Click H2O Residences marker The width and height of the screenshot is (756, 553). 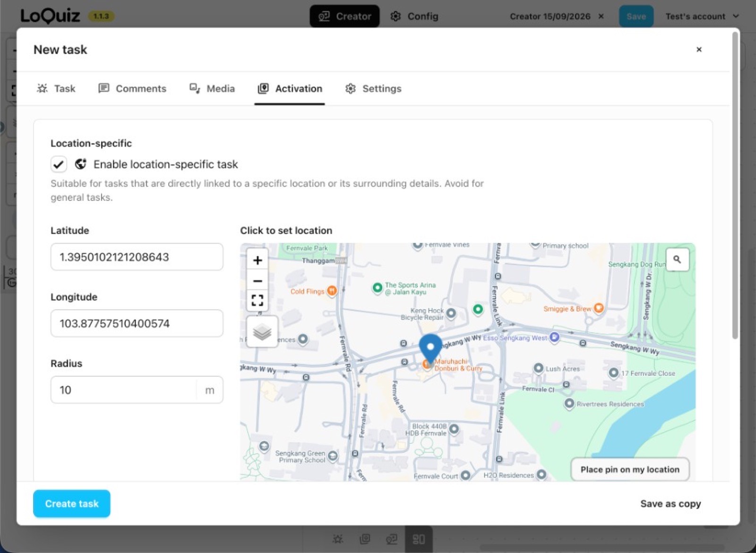point(541,474)
